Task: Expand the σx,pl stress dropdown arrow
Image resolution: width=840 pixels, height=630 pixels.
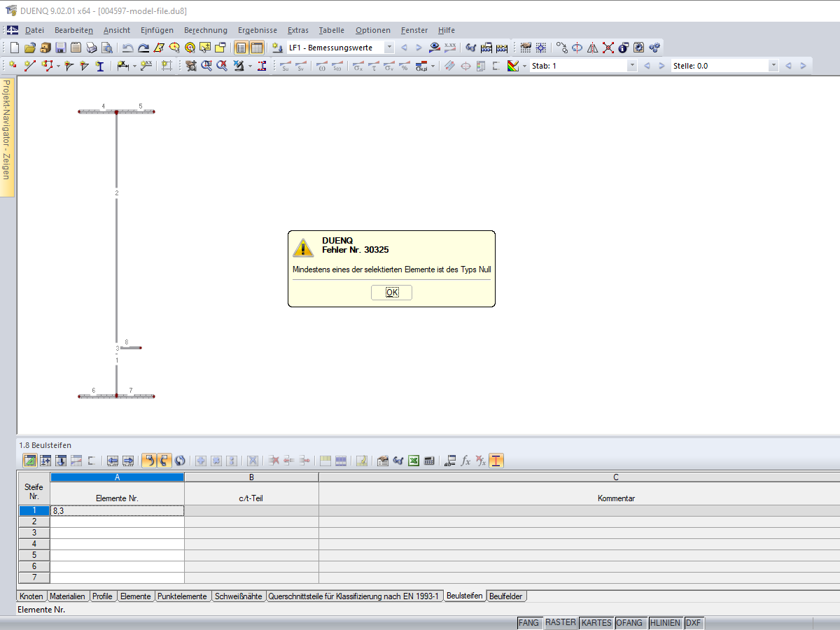Action: [x=433, y=66]
